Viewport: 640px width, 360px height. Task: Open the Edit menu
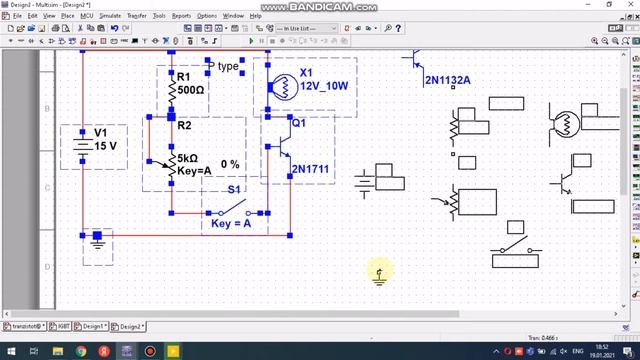[x=32, y=16]
